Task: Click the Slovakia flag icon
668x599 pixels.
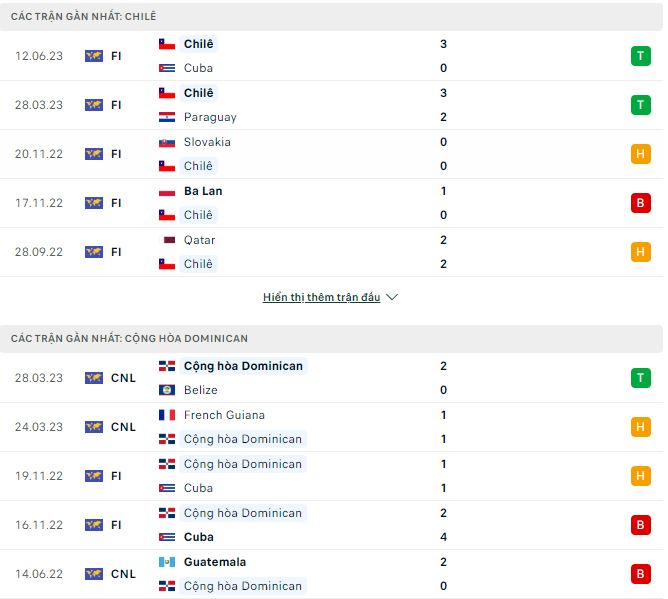Action: point(168,142)
